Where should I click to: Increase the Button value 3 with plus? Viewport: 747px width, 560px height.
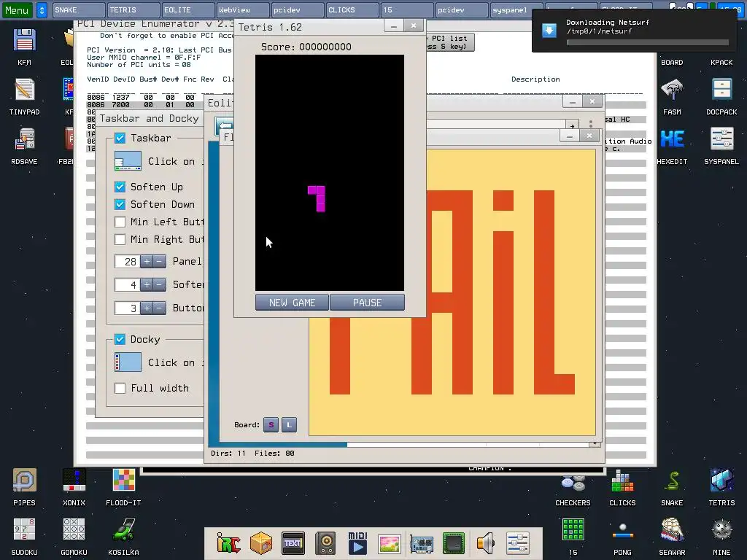click(147, 308)
